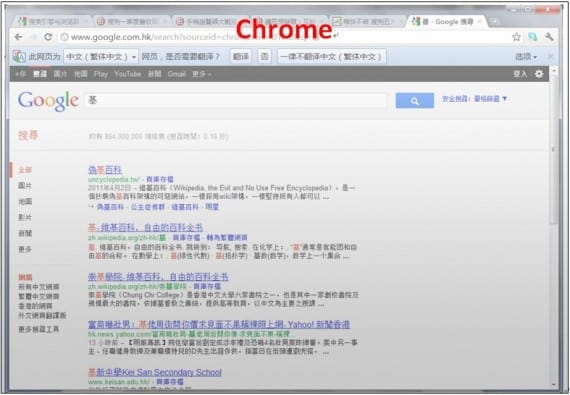Expand 更多 in the left search sidebar

(x=25, y=249)
